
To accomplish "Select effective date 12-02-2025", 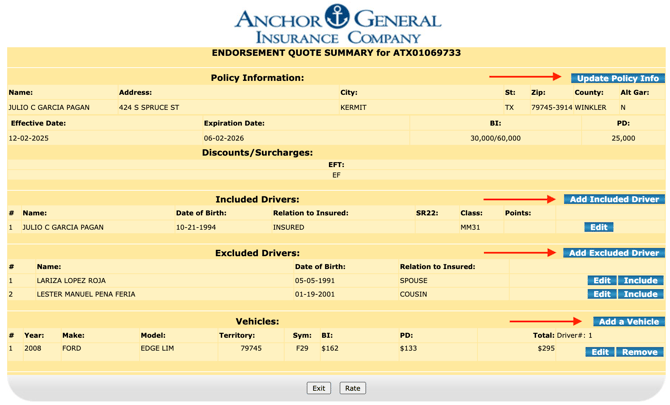I will 29,138.
